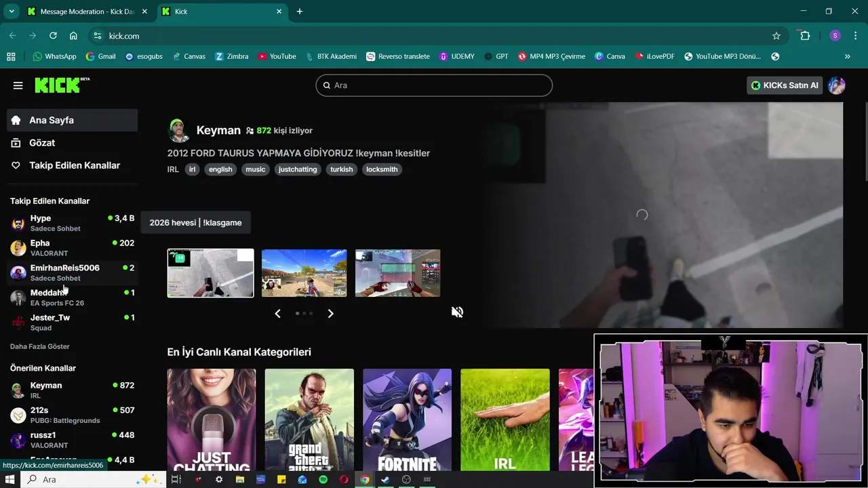
Task: Open GPT bookmark
Action: coord(496,56)
